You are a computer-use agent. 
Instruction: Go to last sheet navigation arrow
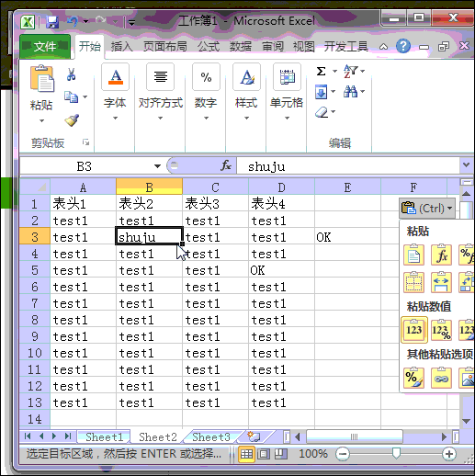coord(68,436)
